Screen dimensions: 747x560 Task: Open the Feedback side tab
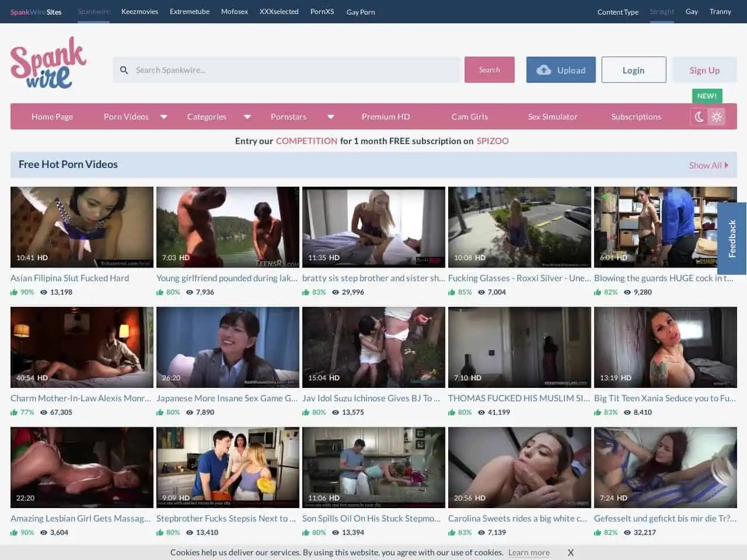pos(732,239)
